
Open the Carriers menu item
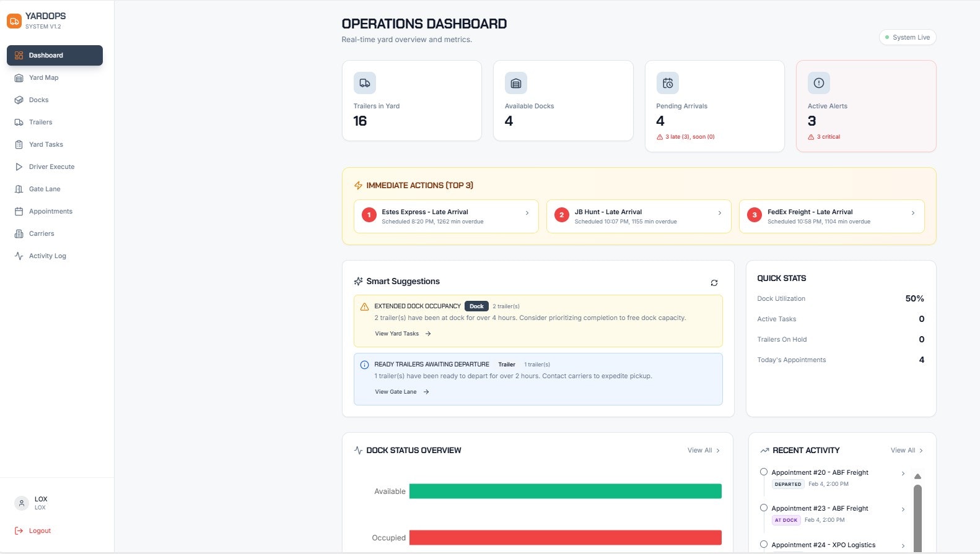55,233
